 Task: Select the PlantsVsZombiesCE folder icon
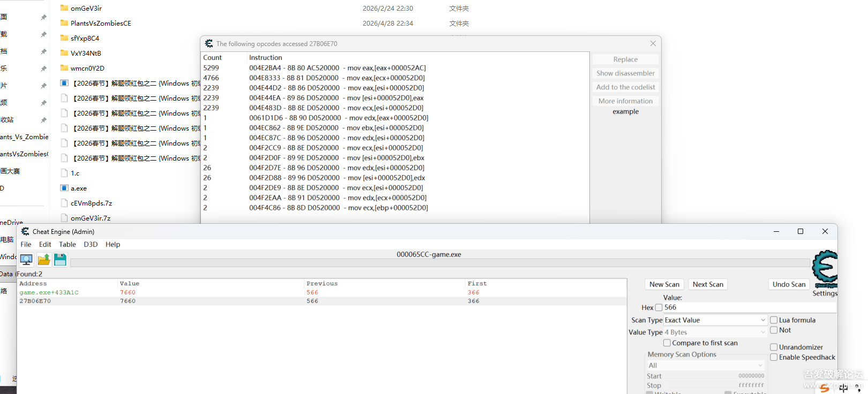[x=64, y=23]
